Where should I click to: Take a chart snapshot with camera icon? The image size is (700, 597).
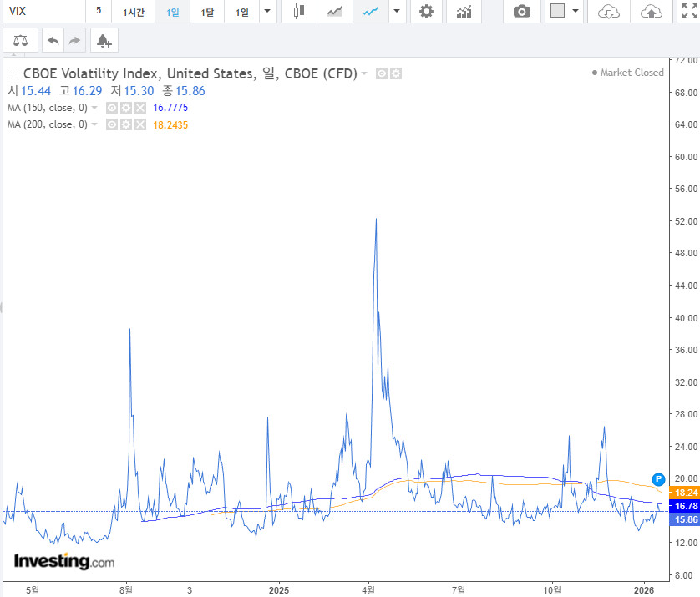[521, 11]
